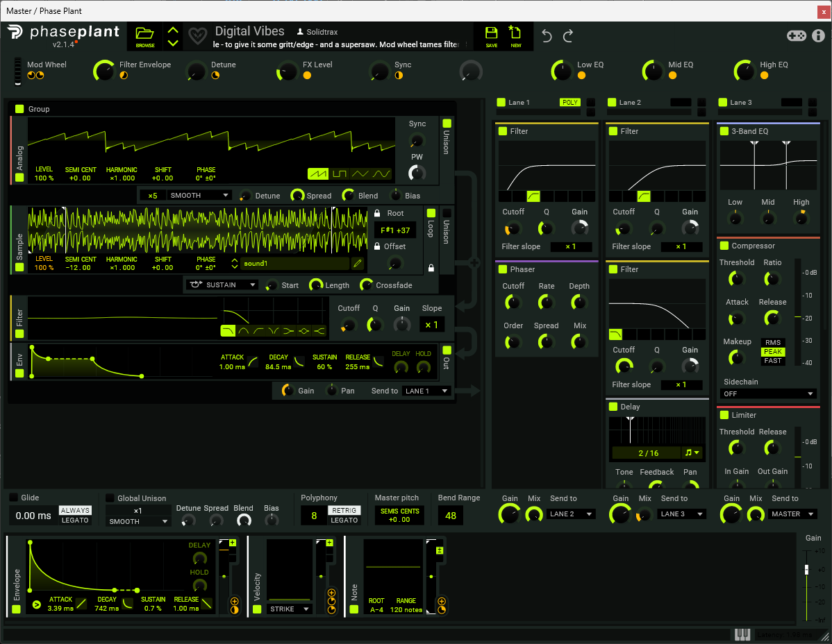Select the band-pass type in the generator Filter

point(244,331)
